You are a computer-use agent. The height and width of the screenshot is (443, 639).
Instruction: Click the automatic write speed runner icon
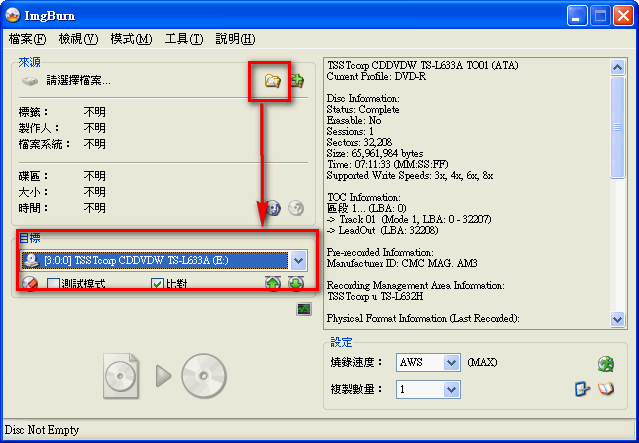click(606, 364)
